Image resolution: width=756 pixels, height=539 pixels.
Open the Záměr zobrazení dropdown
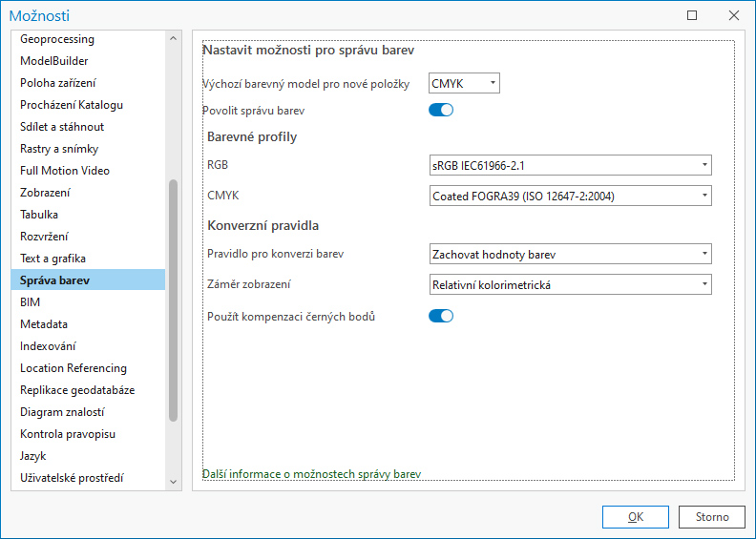571,284
